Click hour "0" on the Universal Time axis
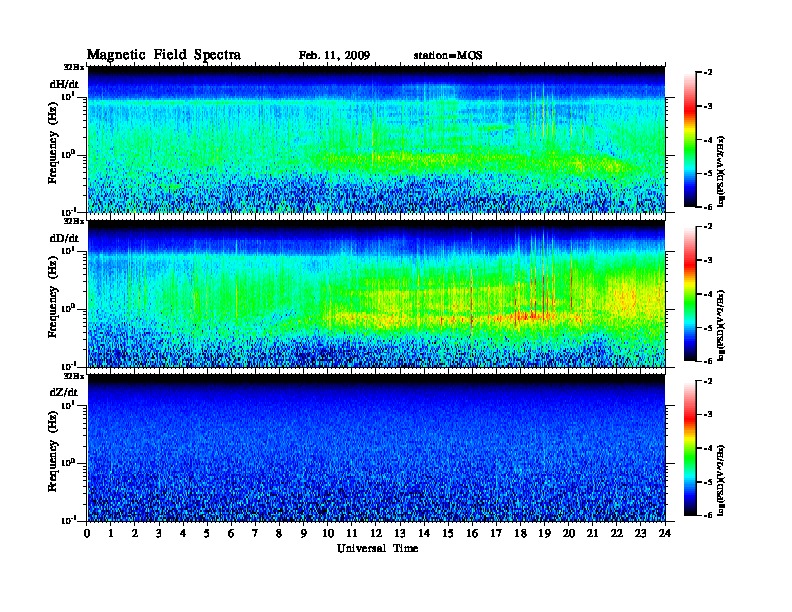 tap(87, 533)
